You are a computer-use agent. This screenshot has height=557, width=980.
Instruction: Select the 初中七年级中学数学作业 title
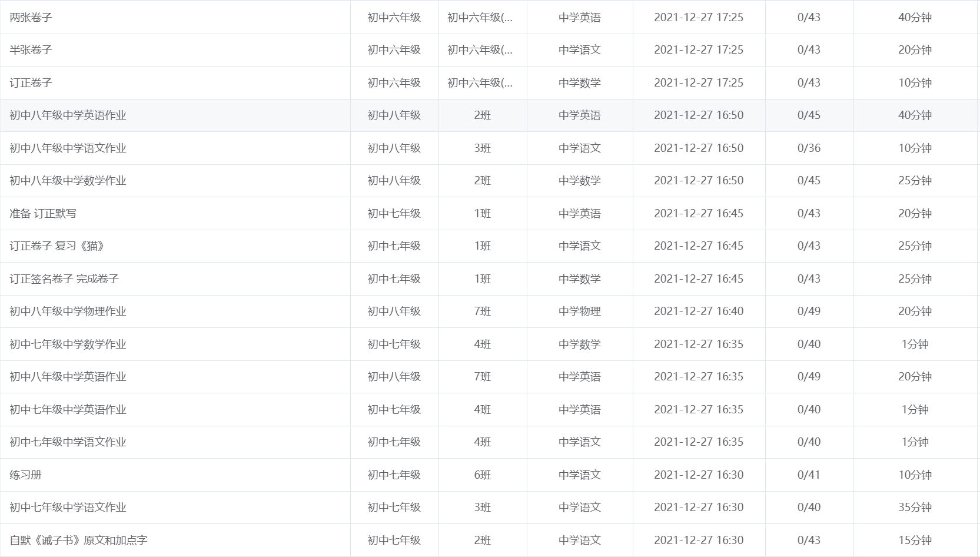pos(68,344)
